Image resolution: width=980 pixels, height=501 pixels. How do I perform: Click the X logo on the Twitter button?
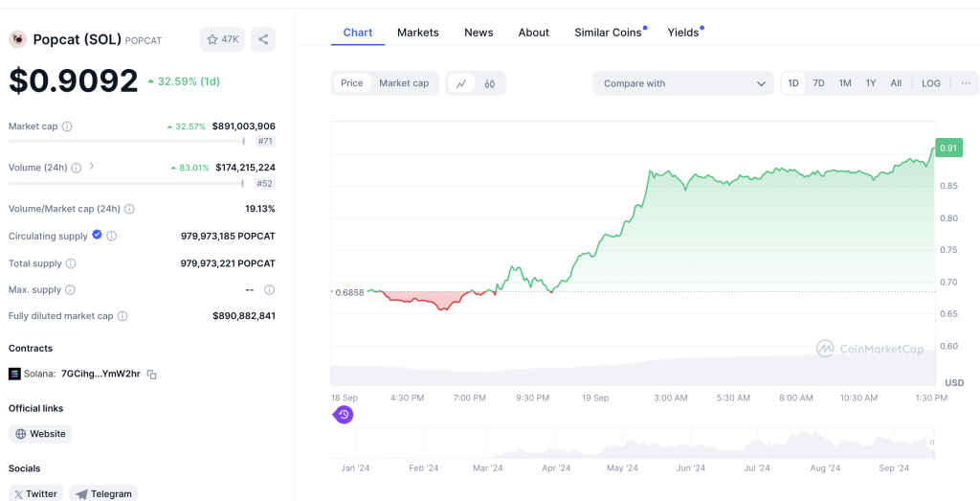pyautogui.click(x=19, y=493)
